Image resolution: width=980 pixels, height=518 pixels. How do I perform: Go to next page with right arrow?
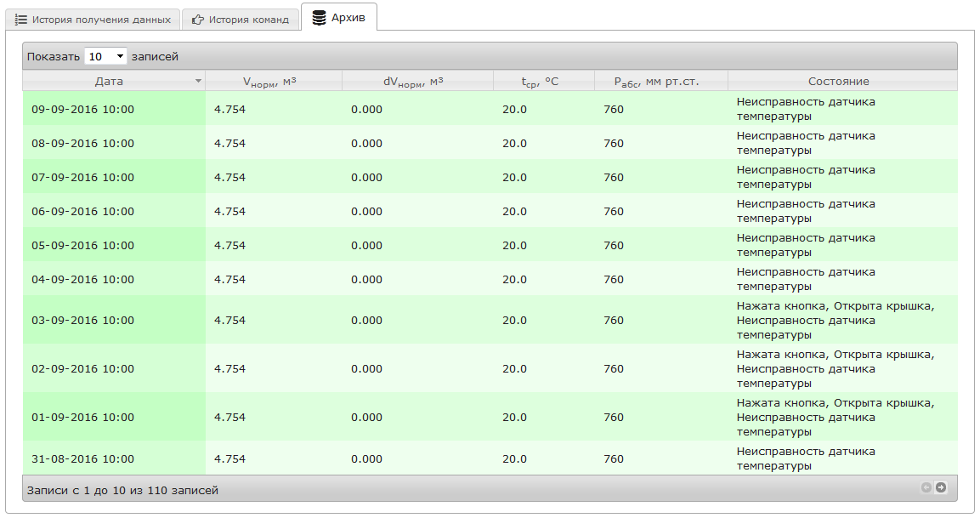tap(941, 487)
